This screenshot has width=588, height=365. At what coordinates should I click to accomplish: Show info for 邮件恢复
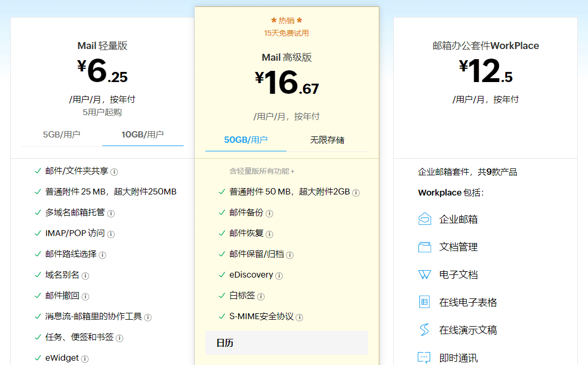tap(269, 234)
